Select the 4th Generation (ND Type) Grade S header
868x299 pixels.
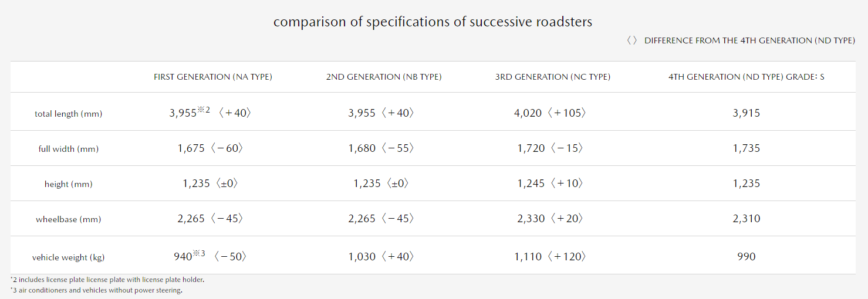[x=746, y=77]
